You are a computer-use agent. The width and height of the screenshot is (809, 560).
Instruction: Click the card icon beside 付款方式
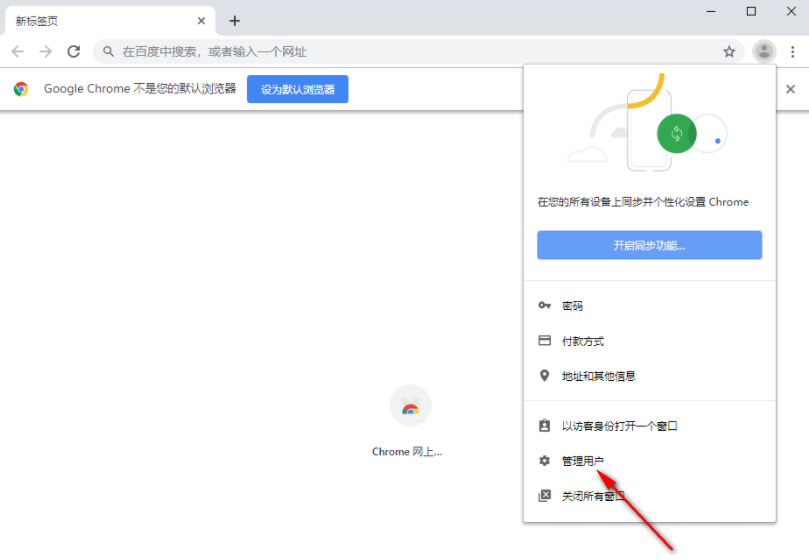pos(544,341)
